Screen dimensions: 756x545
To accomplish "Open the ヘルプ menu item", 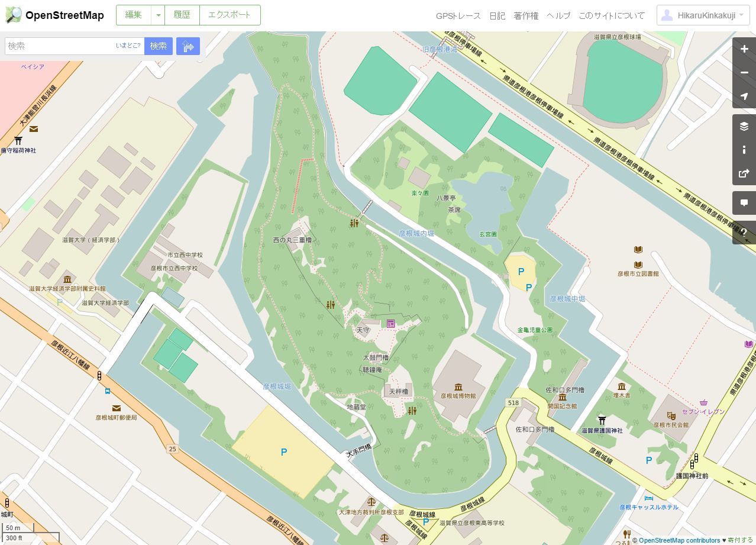I will point(558,16).
